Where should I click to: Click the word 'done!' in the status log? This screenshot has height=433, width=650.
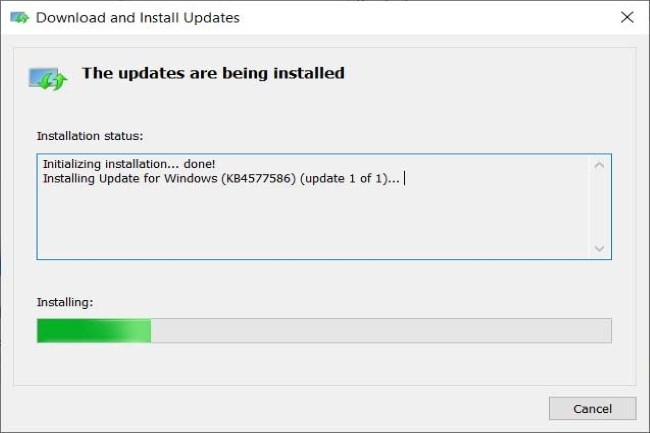[x=199, y=164]
